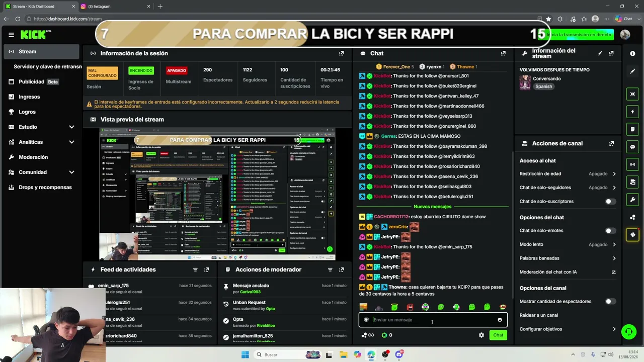The height and width of the screenshot is (362, 644).
Task: Click the stream preview thumbnail
Action: (217, 194)
